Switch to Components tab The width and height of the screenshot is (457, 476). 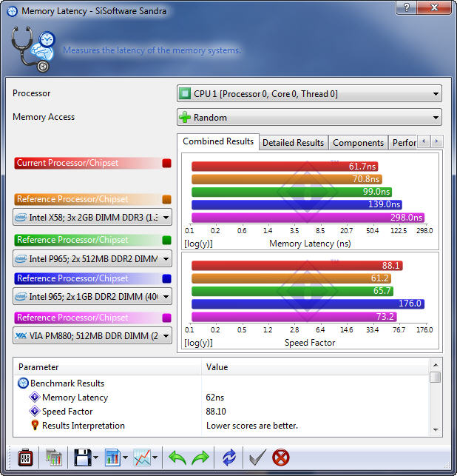pos(358,143)
